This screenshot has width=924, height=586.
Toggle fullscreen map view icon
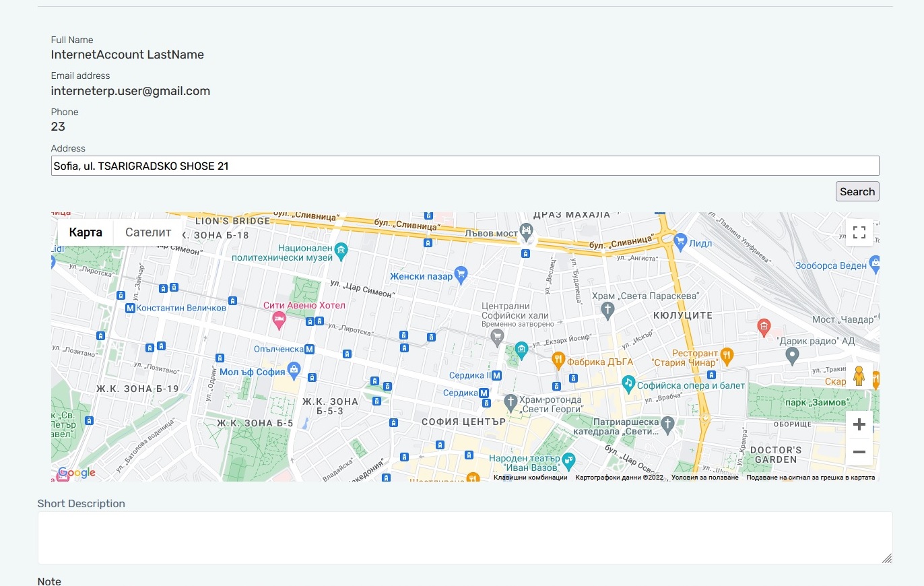point(859,232)
